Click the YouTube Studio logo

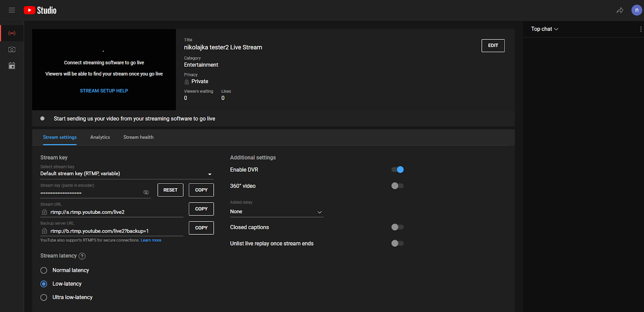pyautogui.click(x=40, y=10)
